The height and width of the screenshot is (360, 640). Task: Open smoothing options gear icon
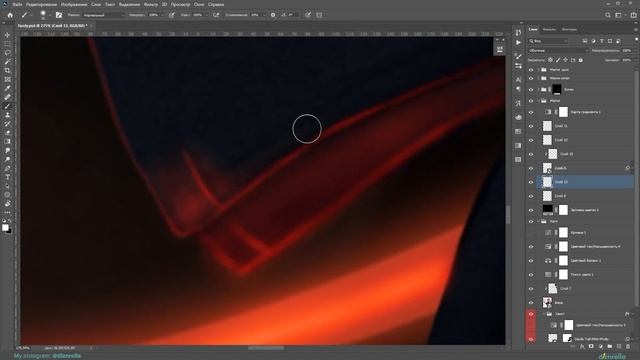pyautogui.click(x=273, y=15)
